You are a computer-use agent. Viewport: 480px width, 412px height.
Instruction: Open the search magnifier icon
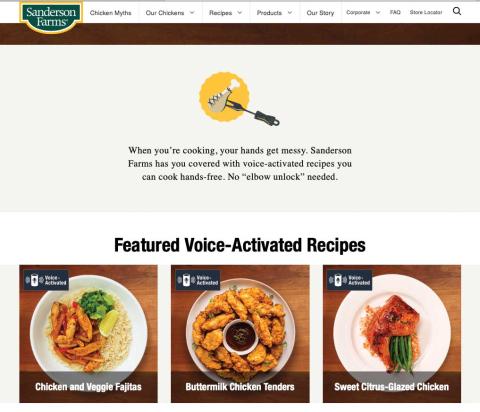click(457, 12)
